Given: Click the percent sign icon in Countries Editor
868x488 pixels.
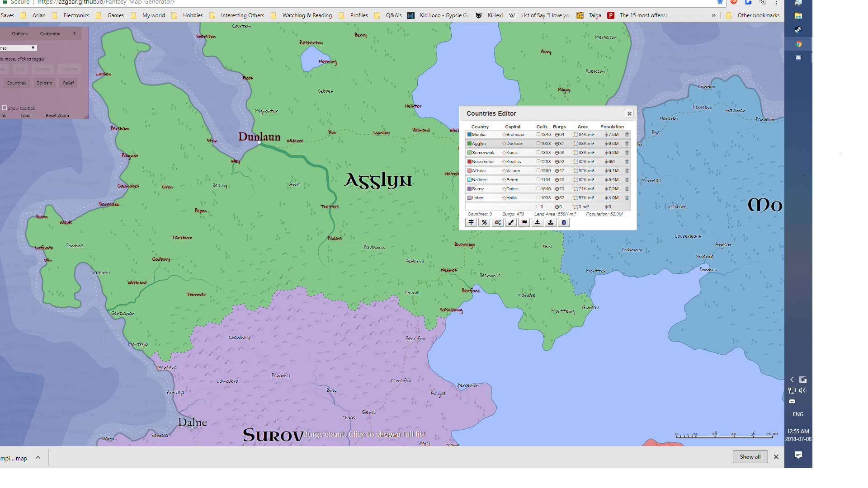Looking at the screenshot, I should tap(484, 222).
